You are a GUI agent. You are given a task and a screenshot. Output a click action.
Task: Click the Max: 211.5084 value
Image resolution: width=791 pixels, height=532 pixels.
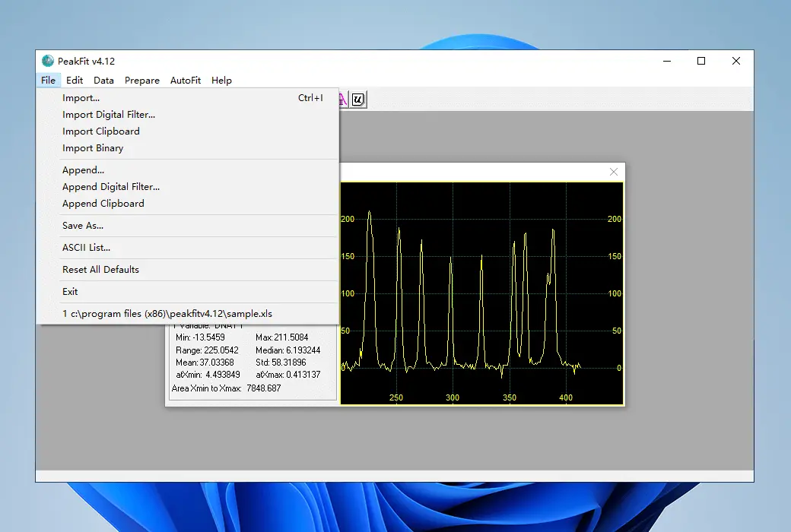[281, 337]
